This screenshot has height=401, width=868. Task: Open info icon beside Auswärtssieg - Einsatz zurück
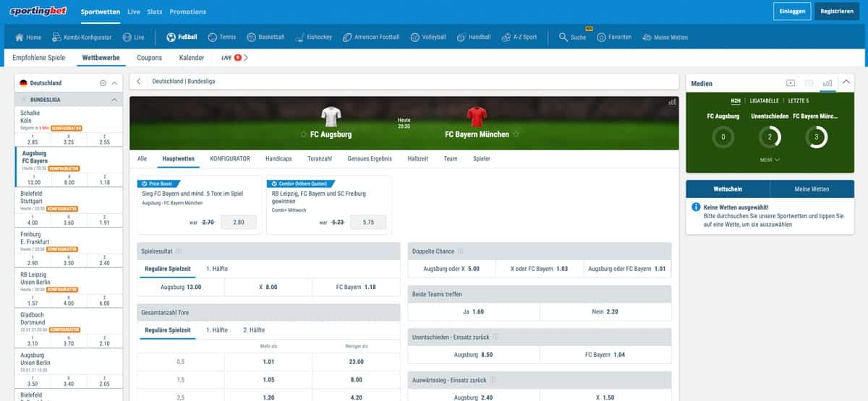[x=491, y=379]
